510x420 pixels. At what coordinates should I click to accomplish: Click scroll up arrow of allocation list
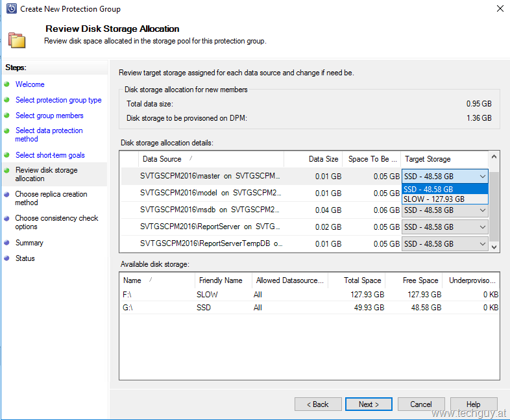494,157
